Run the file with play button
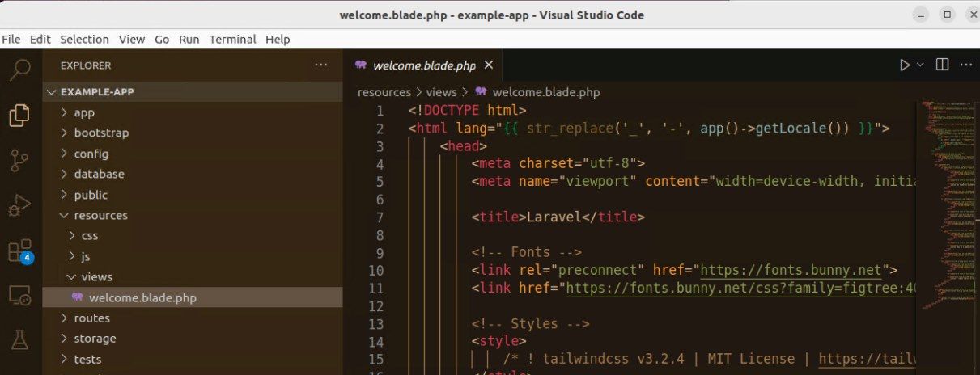The height and width of the screenshot is (375, 980). tap(905, 65)
